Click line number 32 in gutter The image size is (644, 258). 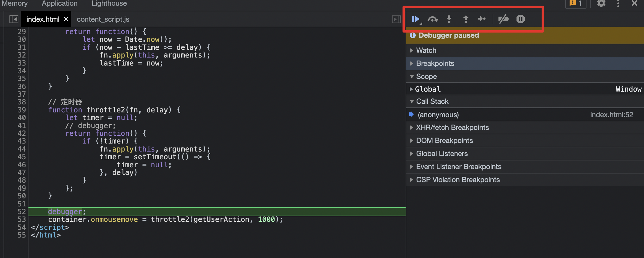point(22,55)
